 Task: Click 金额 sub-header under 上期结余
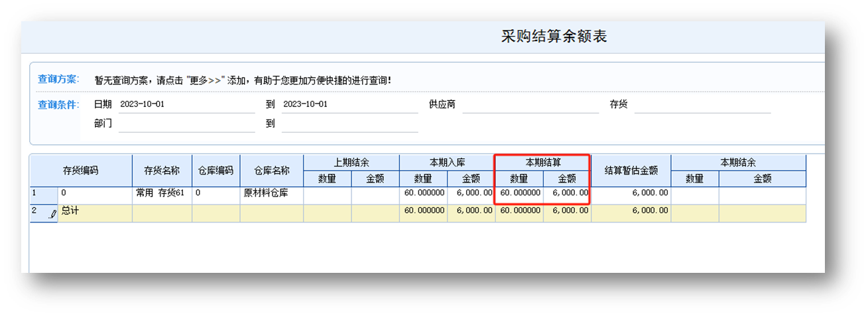click(x=375, y=179)
